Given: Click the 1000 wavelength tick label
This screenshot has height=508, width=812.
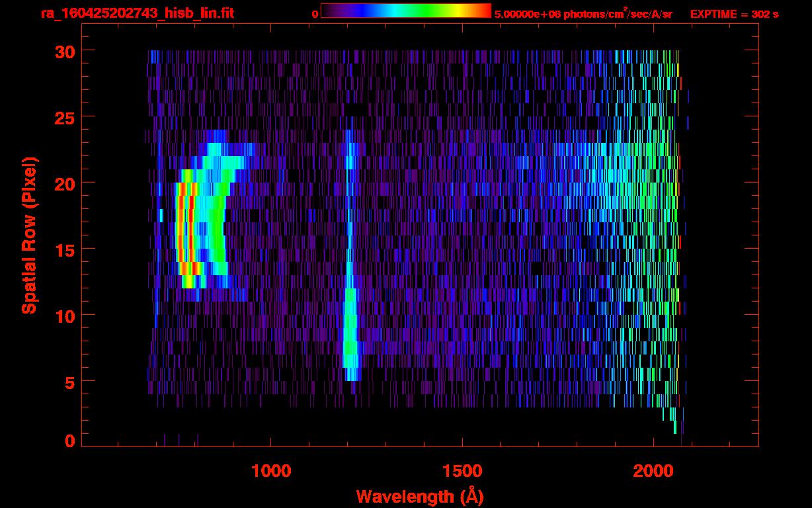Looking at the screenshot, I should tap(271, 471).
